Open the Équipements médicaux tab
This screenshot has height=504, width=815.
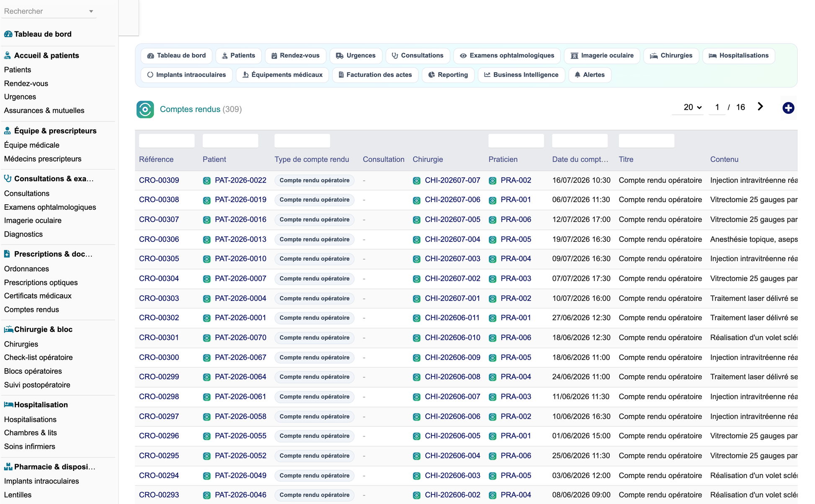(283, 75)
